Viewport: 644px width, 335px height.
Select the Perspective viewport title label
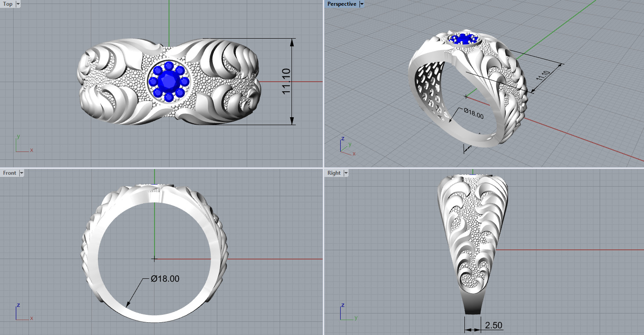point(342,4)
